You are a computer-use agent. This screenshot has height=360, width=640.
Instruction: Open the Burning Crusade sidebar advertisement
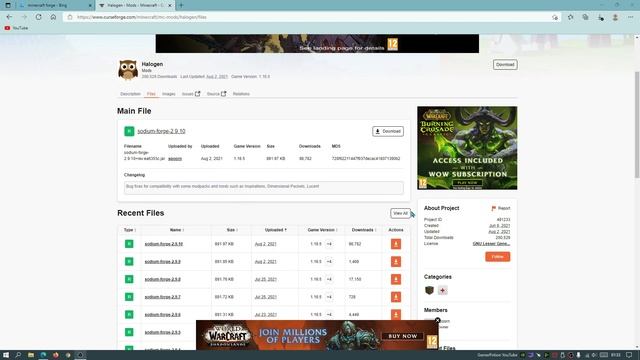(467, 148)
